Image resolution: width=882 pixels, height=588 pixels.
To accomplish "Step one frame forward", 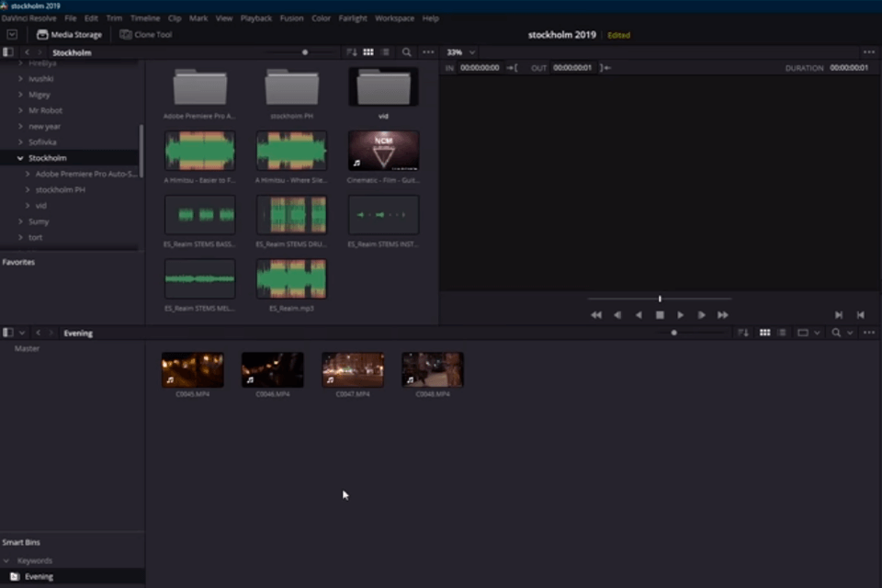I will (x=701, y=315).
